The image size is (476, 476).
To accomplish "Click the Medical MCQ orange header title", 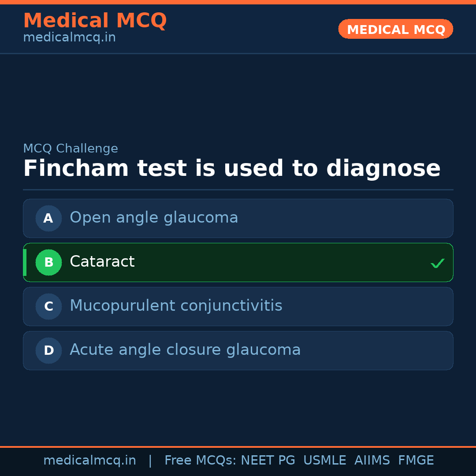I will pos(95,21).
